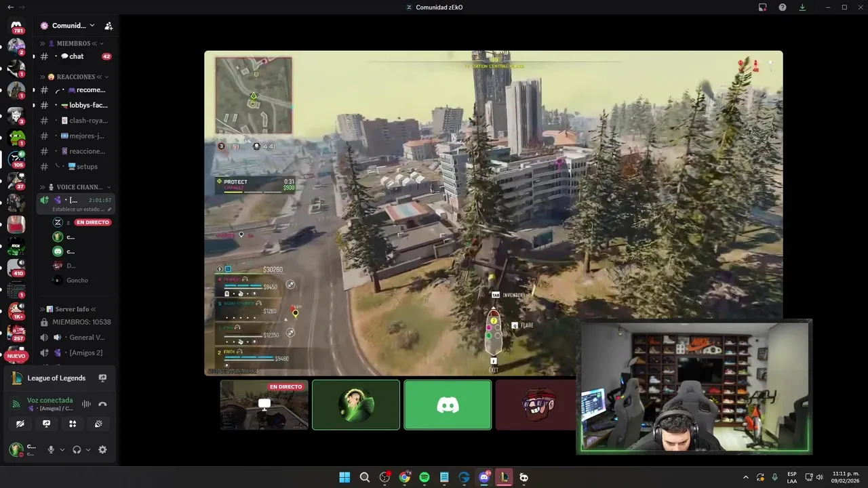Edit voice status pencil icon
Viewport: 868px width, 488px height.
pyautogui.click(x=109, y=209)
